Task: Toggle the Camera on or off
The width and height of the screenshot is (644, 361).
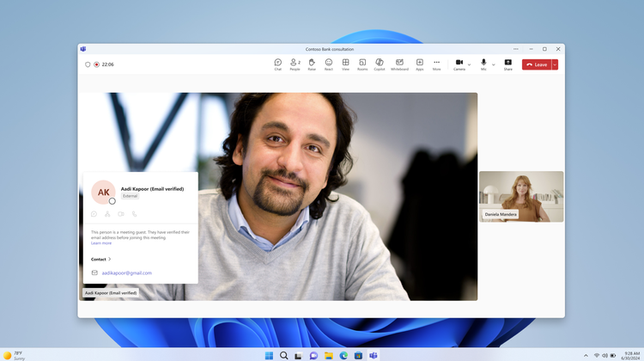Action: (x=459, y=64)
